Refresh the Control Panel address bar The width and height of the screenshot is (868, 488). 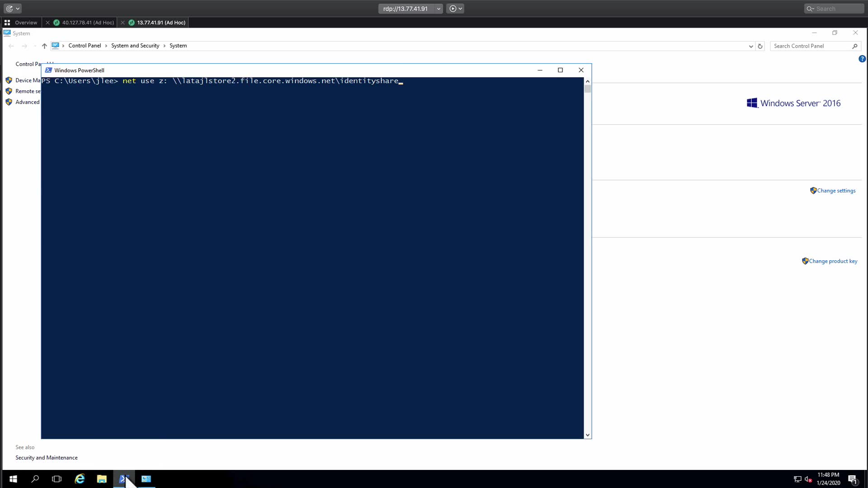tap(760, 46)
